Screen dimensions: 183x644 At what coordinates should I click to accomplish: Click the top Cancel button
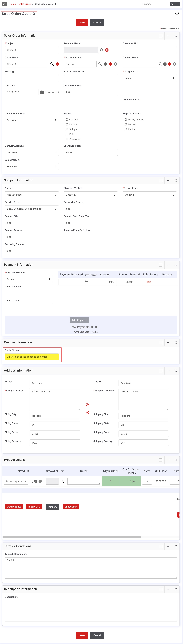pyautogui.click(x=97, y=23)
